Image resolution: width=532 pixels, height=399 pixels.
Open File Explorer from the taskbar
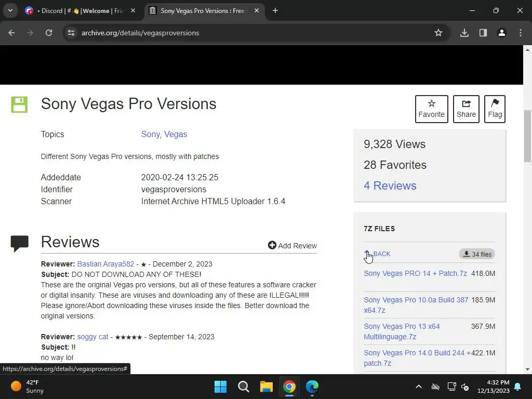(267, 387)
